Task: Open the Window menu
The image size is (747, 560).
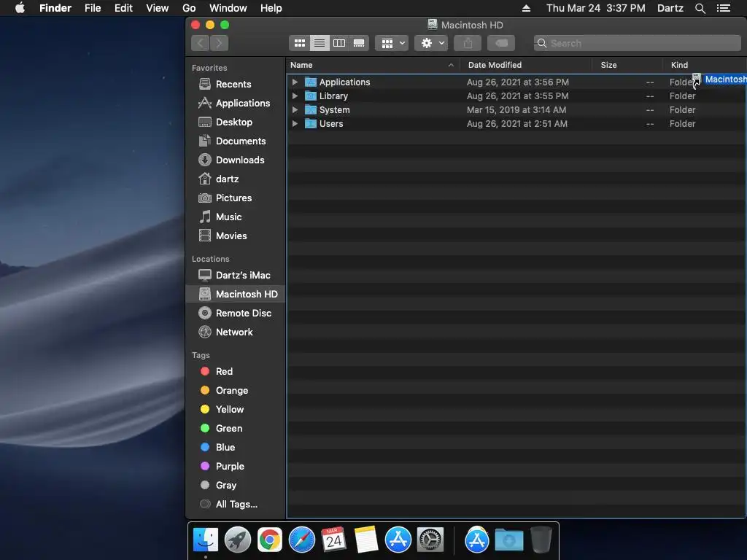Action: click(228, 8)
